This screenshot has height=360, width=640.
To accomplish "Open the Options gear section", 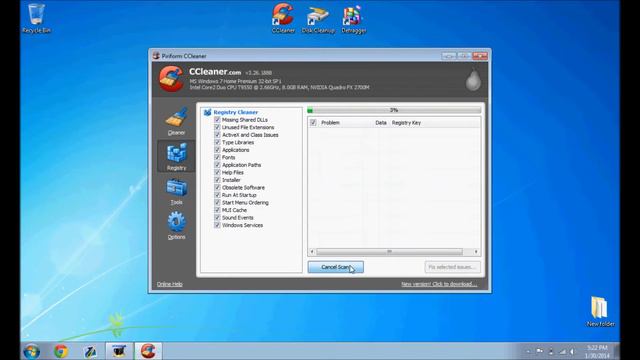I will 176,225.
